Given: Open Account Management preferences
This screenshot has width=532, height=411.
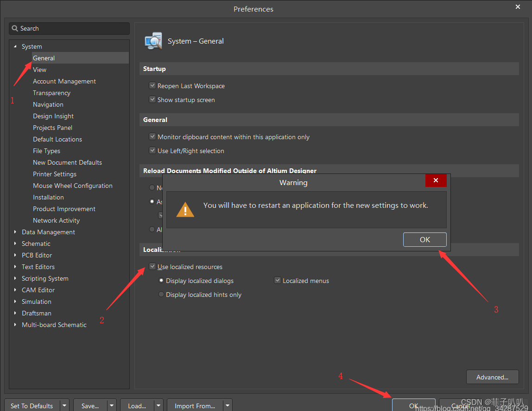Looking at the screenshot, I should point(64,81).
